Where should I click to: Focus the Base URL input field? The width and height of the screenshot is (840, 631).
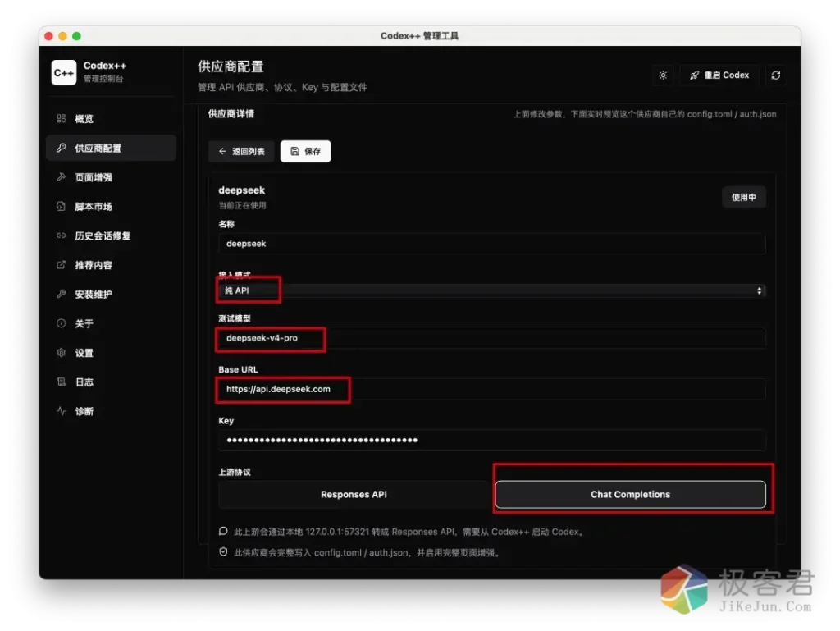coord(492,390)
